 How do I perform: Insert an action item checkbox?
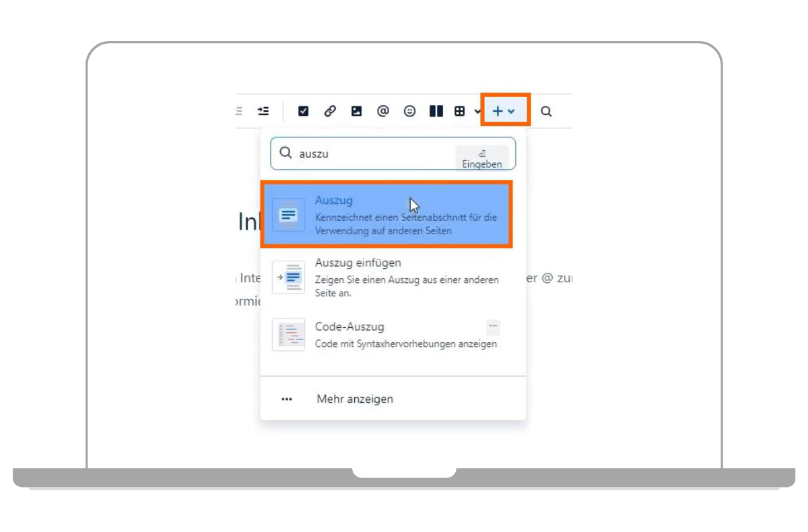tap(303, 111)
